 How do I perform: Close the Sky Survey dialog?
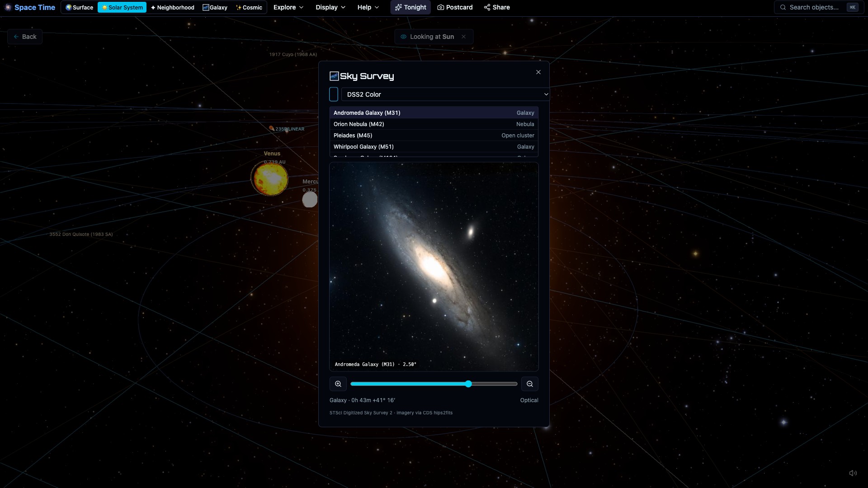(x=538, y=72)
